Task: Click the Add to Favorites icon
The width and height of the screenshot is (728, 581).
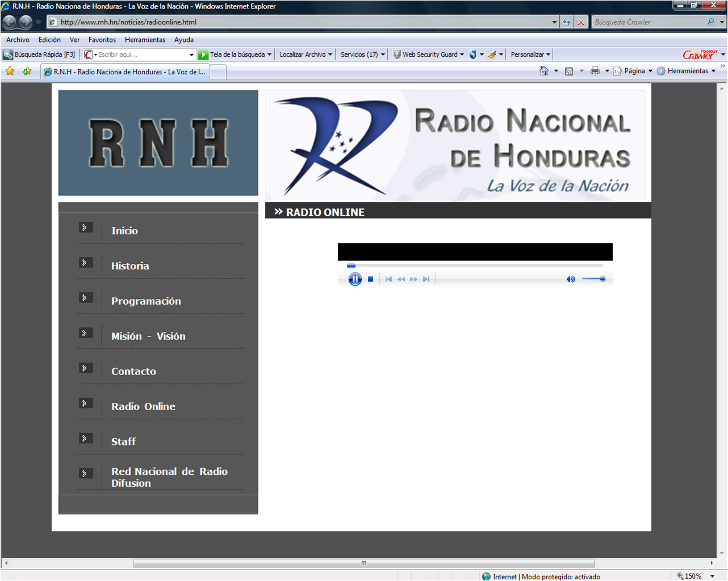Action: (x=27, y=71)
